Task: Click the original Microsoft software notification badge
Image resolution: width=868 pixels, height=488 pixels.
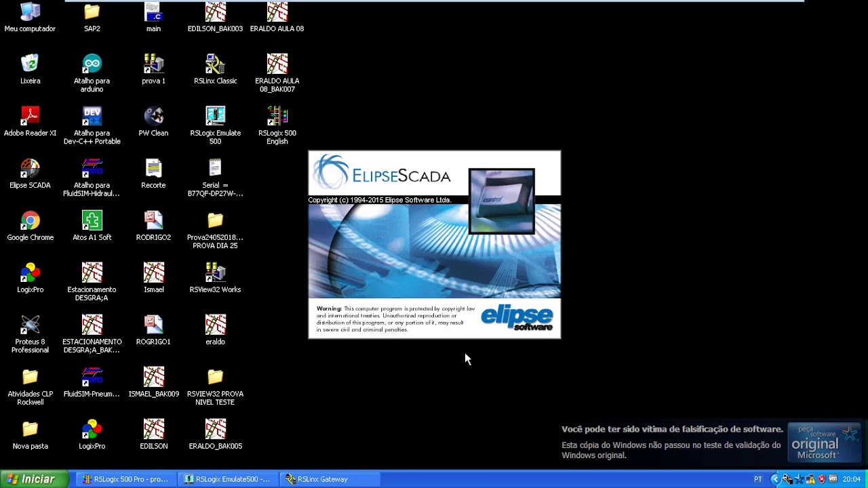Action: (x=824, y=443)
